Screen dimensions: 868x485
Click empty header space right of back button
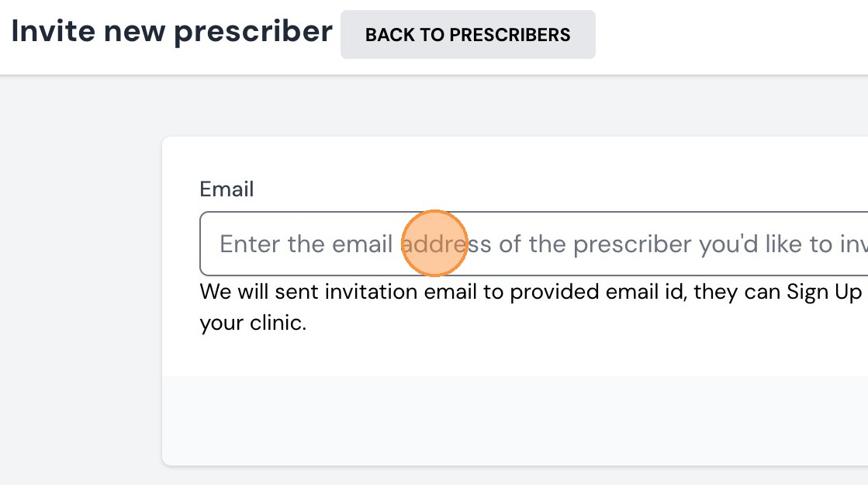(729, 35)
